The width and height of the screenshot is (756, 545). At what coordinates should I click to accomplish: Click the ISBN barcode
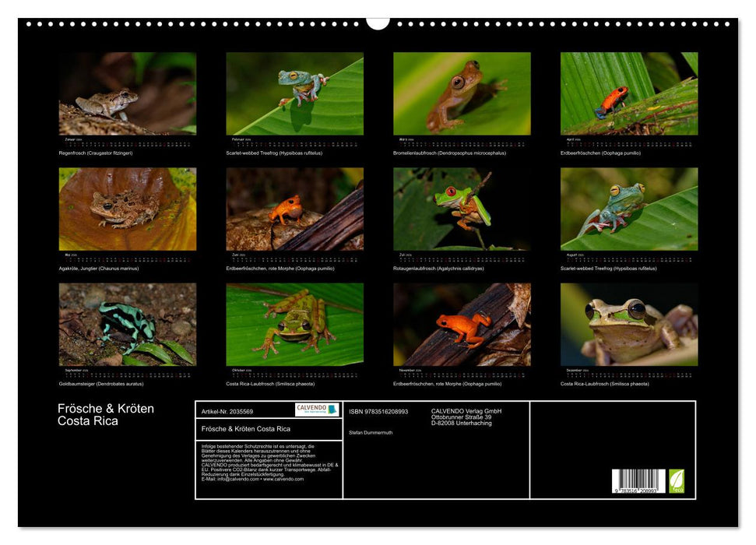(x=638, y=482)
